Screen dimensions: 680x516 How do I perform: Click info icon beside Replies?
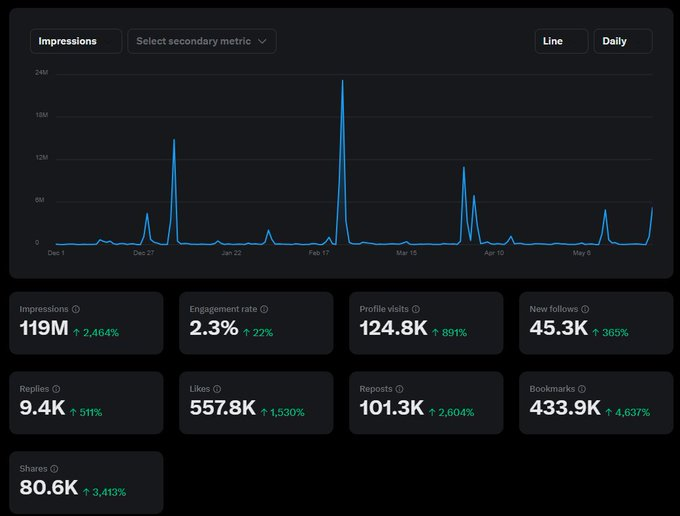56,389
